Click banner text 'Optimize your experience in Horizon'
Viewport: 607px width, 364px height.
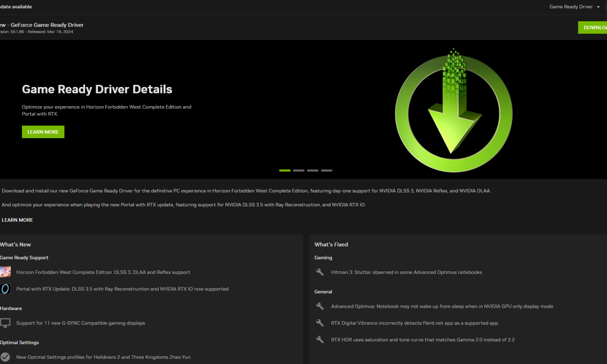click(x=107, y=110)
